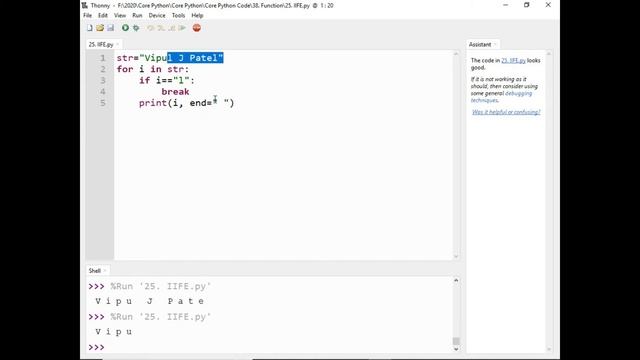Stop the backend with red stop icon

coord(197,28)
